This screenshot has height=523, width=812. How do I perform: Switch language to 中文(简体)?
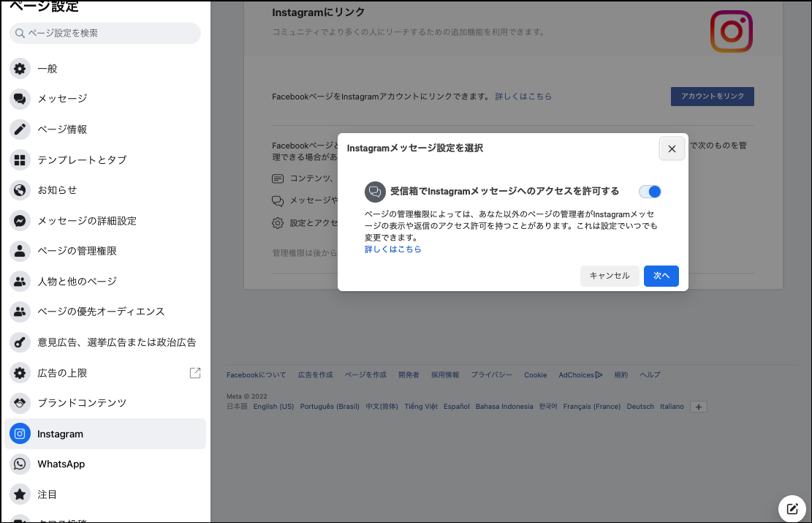click(382, 407)
